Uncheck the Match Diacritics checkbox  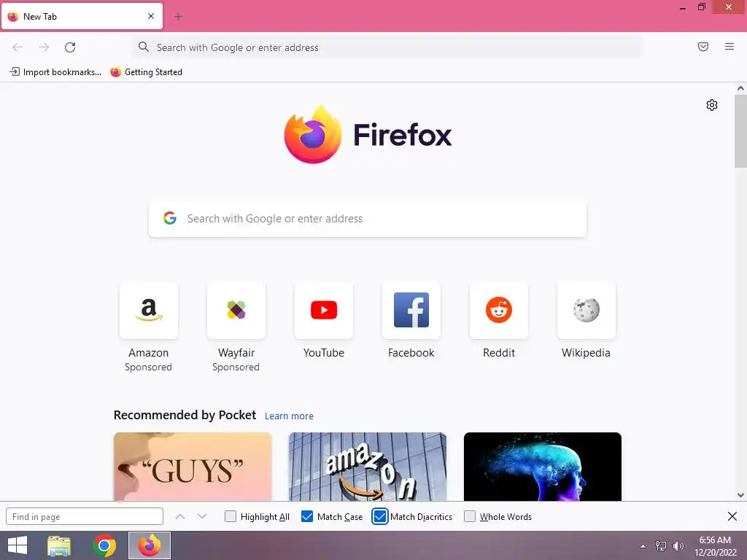pos(379,517)
